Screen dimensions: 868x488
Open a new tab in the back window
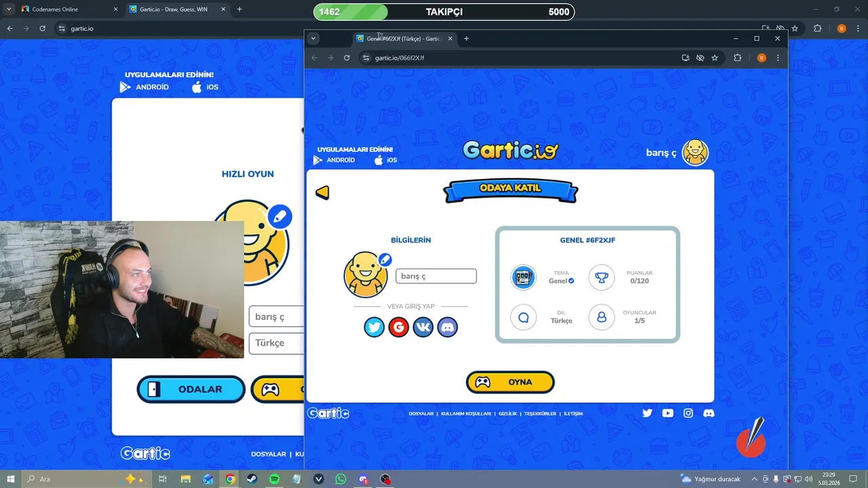239,9
